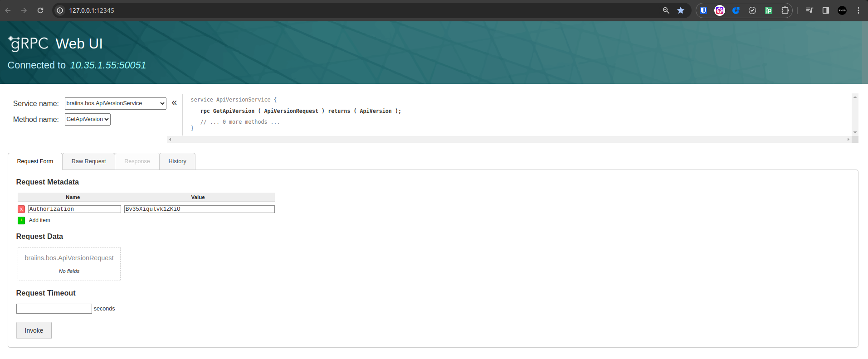Click the browser back arrow
Screen dimensions: 868x359
[x=8, y=10]
